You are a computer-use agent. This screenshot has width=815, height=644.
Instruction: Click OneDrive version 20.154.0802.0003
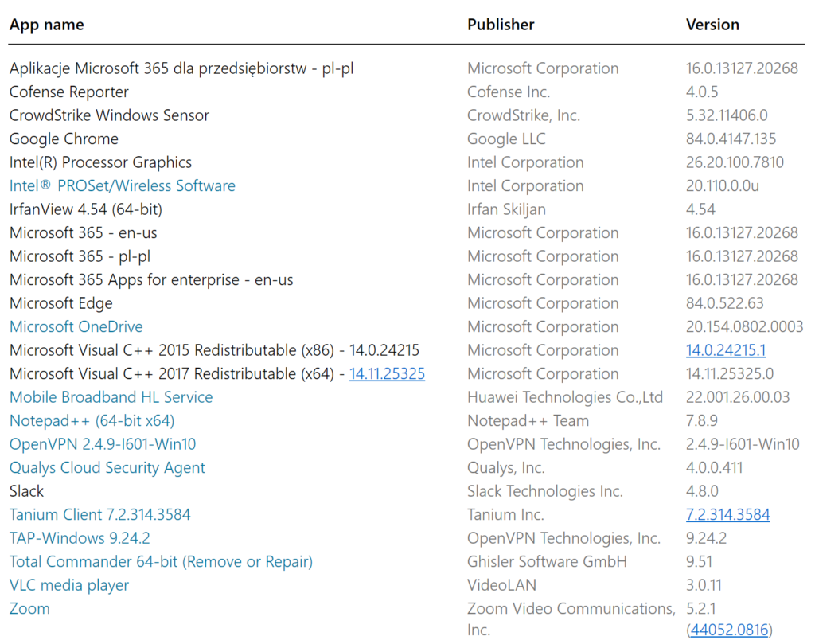[x=744, y=326]
